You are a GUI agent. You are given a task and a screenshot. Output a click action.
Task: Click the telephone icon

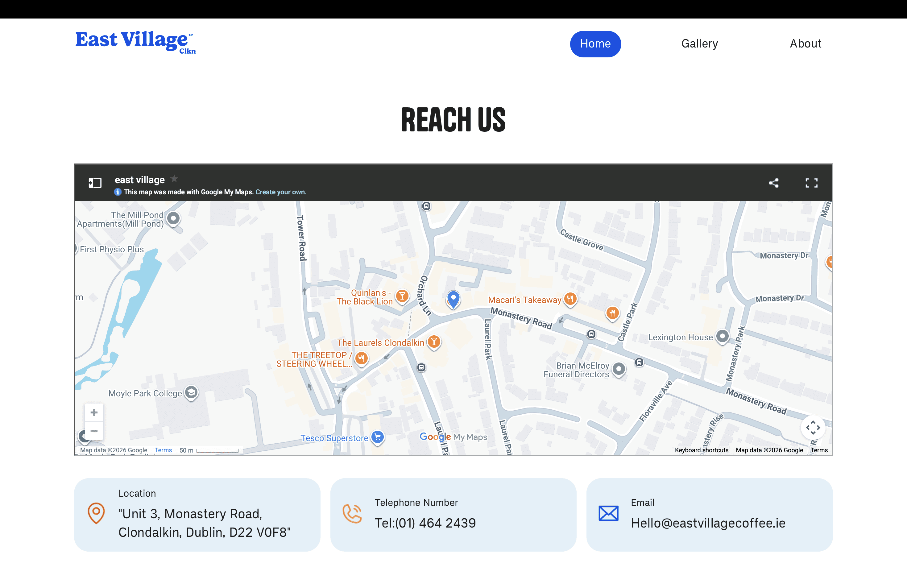352,513
